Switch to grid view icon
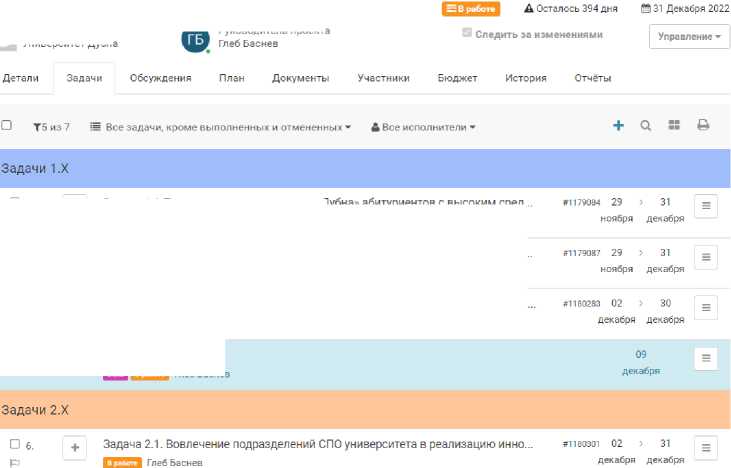Screen dimensions: 731x468 (674, 125)
